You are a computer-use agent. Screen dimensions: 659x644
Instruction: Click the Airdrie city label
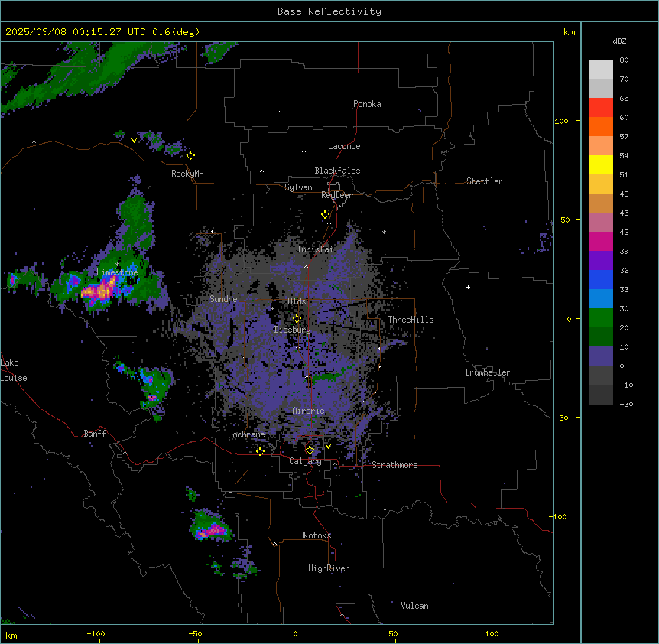click(x=308, y=411)
